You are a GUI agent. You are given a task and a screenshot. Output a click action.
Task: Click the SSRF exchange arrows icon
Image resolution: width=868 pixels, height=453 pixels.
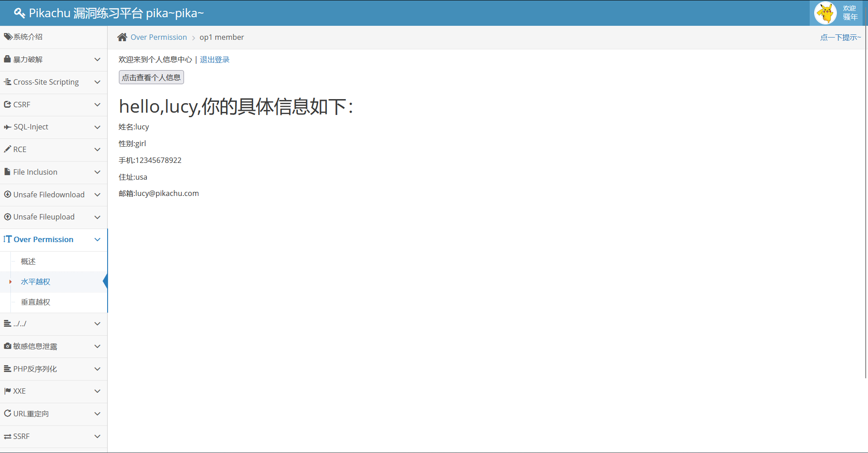(7, 436)
